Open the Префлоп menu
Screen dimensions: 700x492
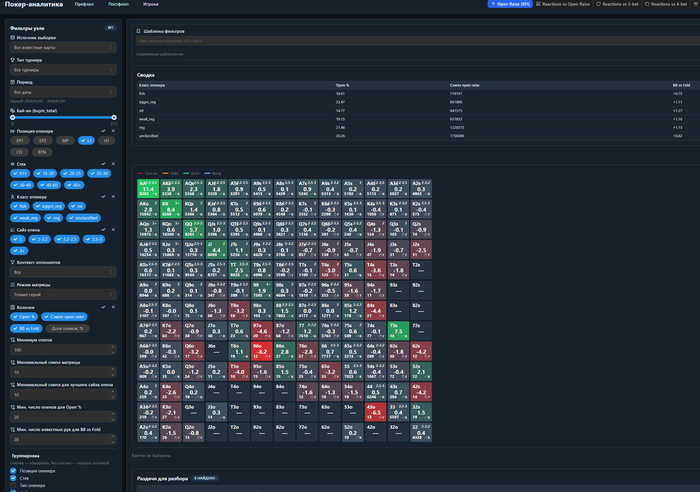(84, 4)
